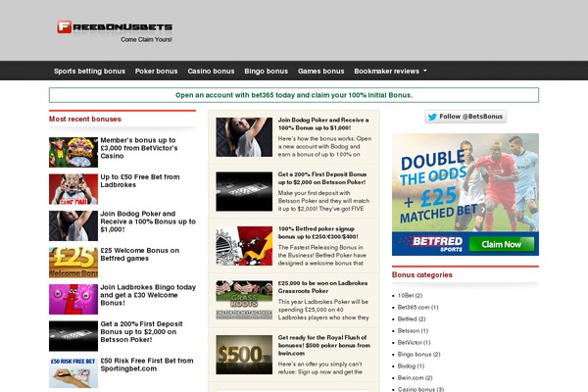588x392 pixels.
Task: Select BetVictor (1) category
Action: click(414, 342)
